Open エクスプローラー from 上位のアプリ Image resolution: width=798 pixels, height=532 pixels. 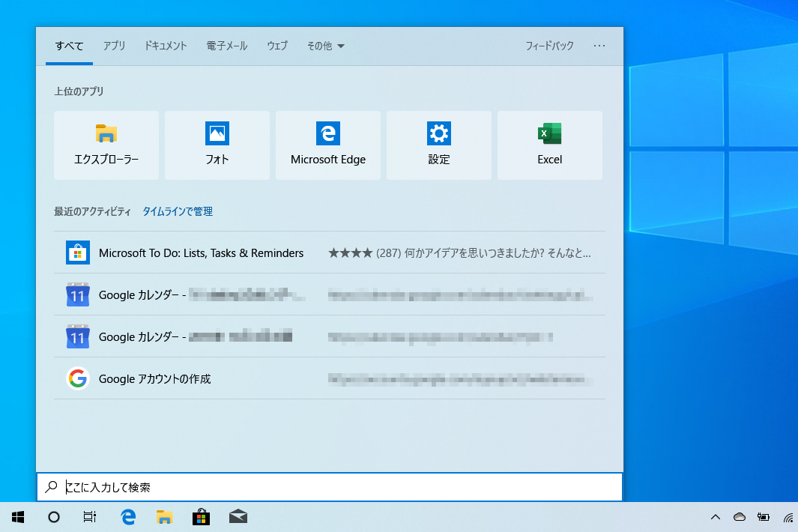coord(106,145)
